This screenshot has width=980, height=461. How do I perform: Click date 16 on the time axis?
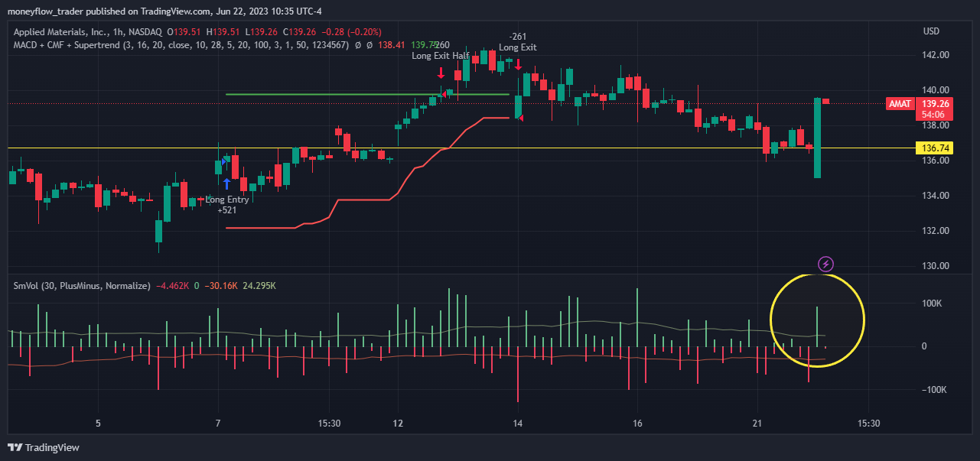[x=637, y=423]
